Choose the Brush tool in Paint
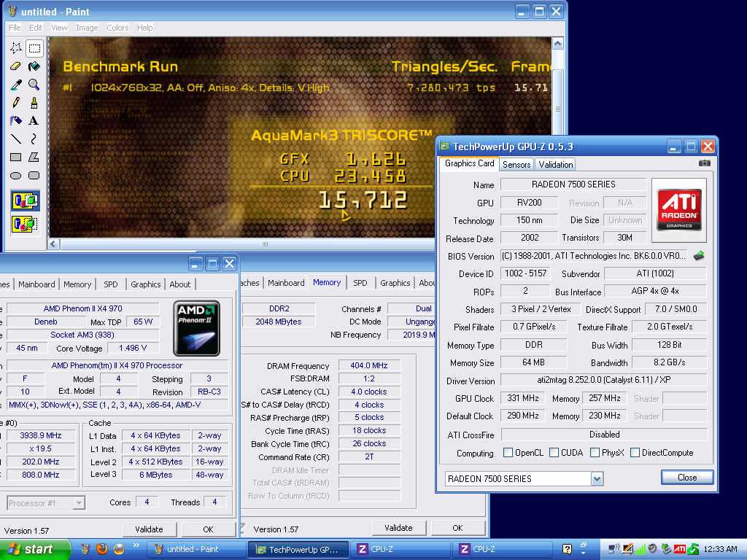Screen dimensions: 747x560 [34, 102]
